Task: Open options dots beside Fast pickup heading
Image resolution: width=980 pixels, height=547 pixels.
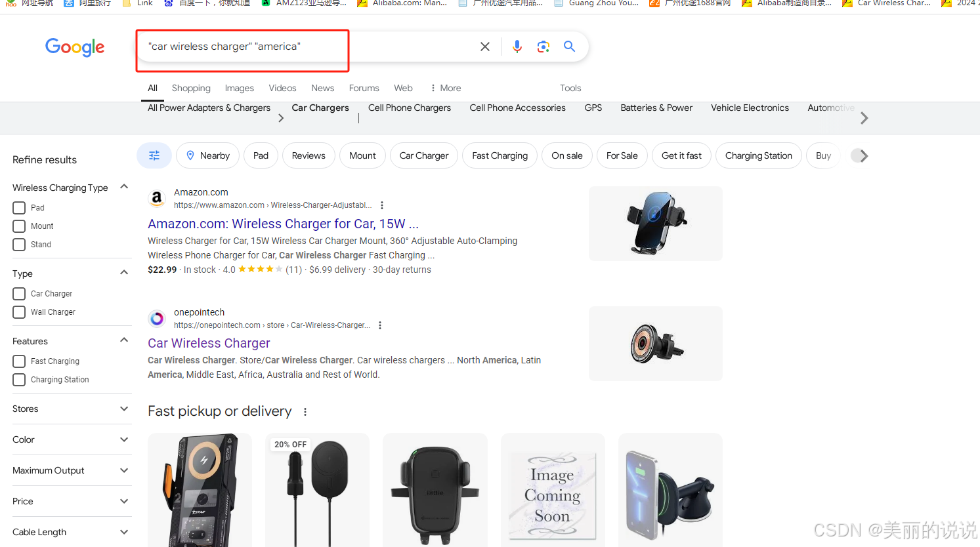Action: [x=305, y=412]
